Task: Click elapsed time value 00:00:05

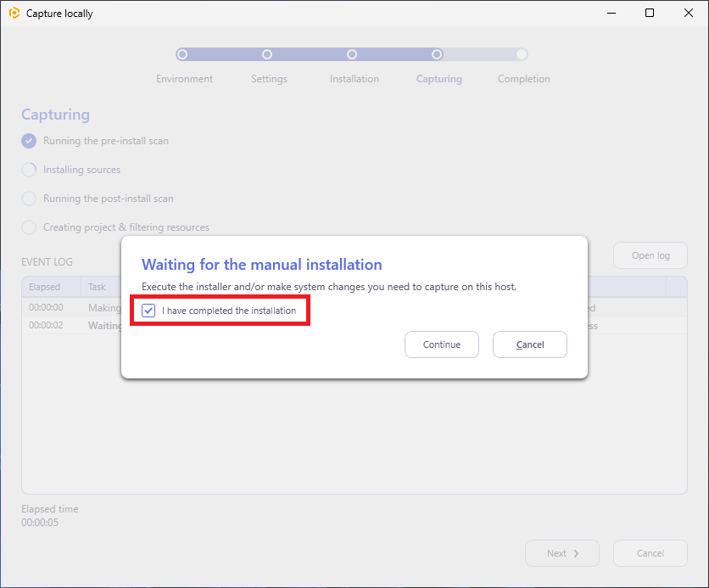Action: pos(40,523)
